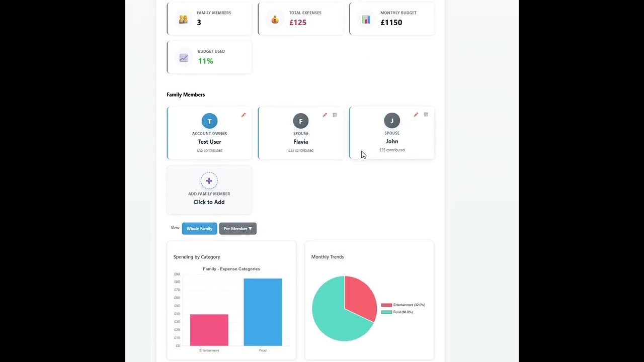Click the Total Expenses money bag icon
The image size is (644, 362).
tap(275, 19)
